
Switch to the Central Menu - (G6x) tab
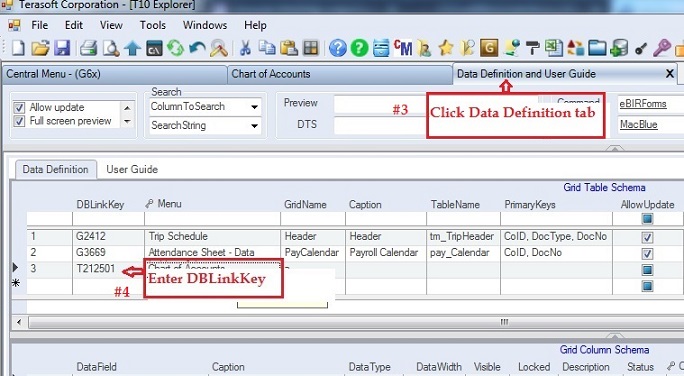(x=114, y=74)
